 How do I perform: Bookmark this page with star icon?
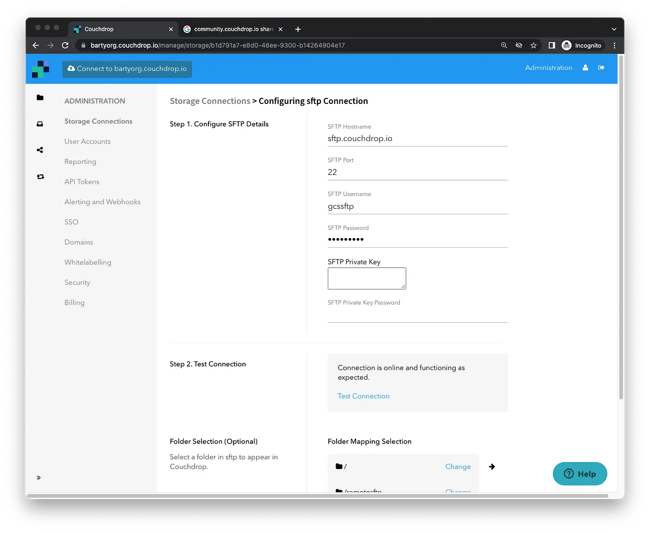click(x=534, y=45)
